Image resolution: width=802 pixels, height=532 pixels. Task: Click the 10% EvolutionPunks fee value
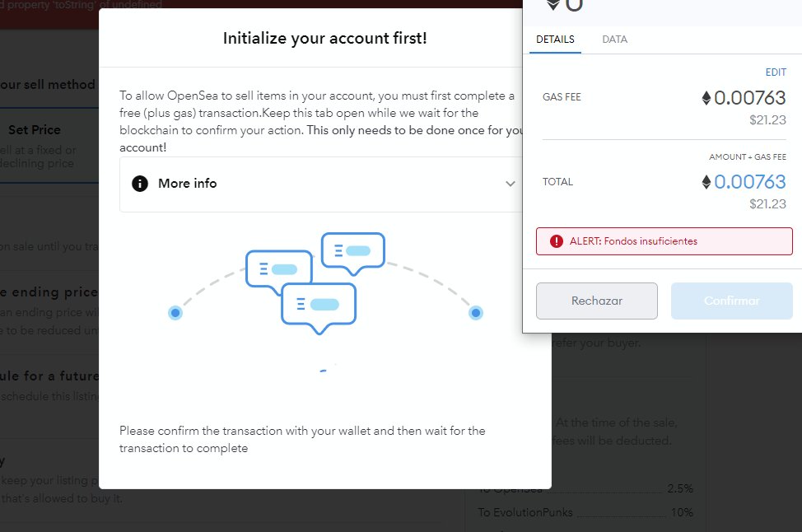682,512
